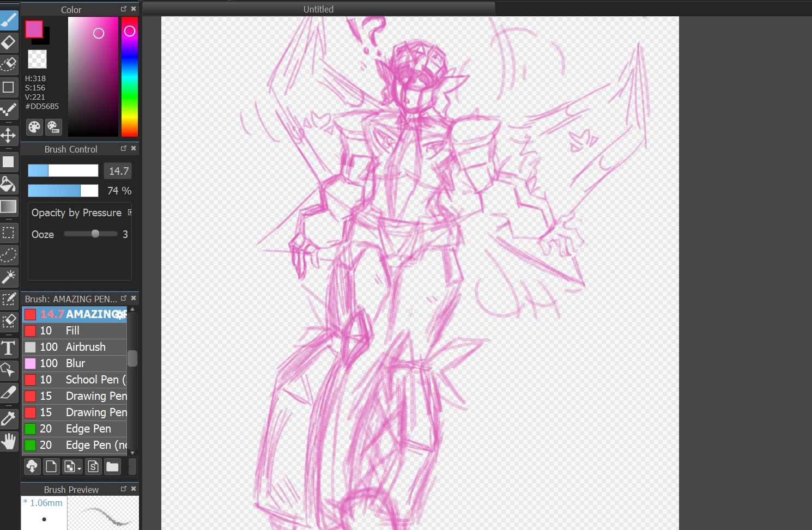Expand the Opacity by Pressure options
The width and height of the screenshot is (812, 530).
click(130, 212)
